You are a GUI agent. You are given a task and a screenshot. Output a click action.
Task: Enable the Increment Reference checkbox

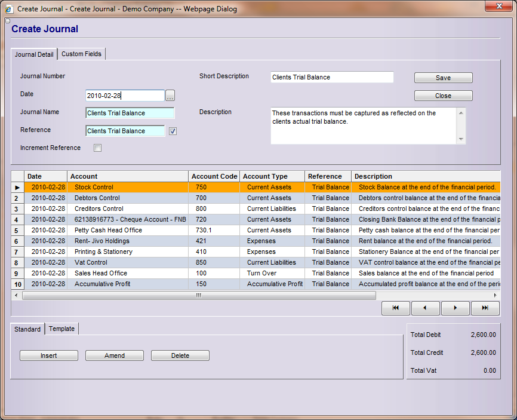click(x=98, y=148)
